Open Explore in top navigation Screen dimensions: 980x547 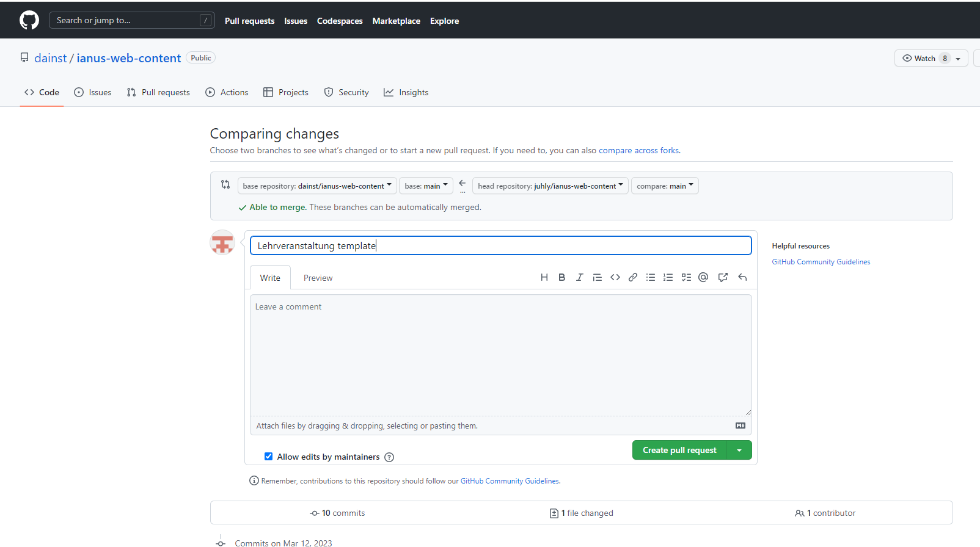point(444,21)
